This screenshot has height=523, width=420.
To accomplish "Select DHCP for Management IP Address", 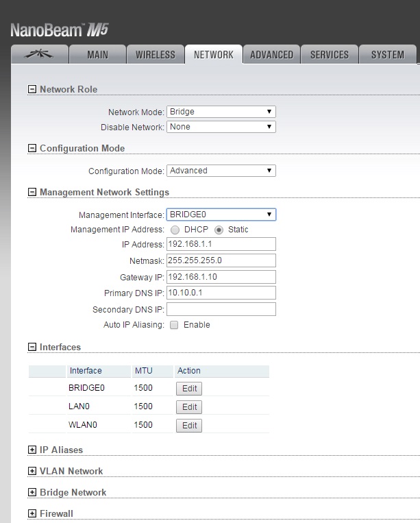I will tap(175, 230).
